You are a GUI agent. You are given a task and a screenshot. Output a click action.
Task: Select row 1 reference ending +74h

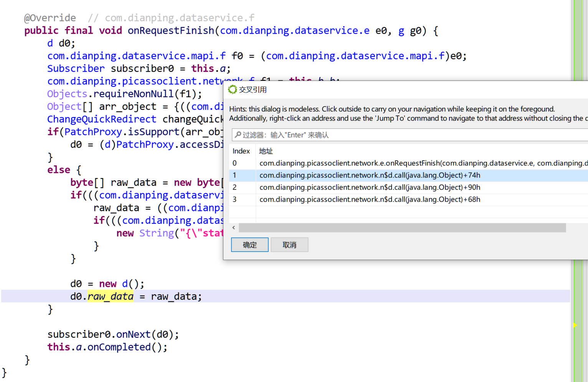[370, 175]
